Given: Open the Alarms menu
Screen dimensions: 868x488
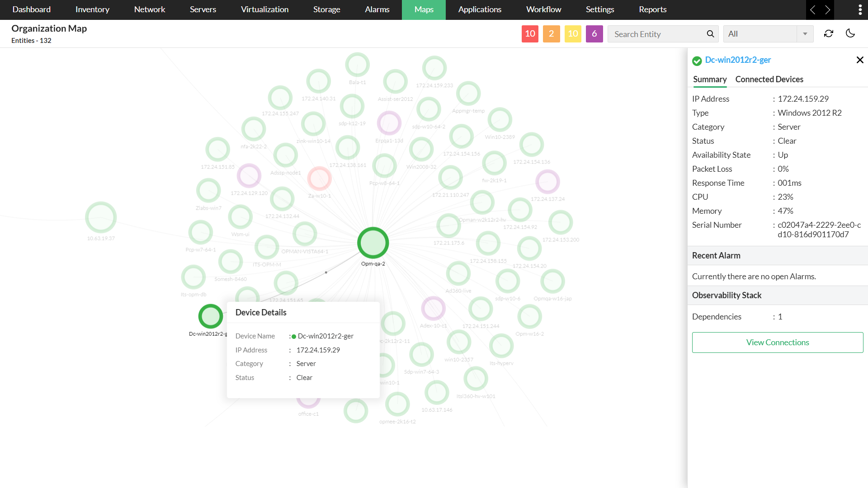Looking at the screenshot, I should pyautogui.click(x=377, y=9).
